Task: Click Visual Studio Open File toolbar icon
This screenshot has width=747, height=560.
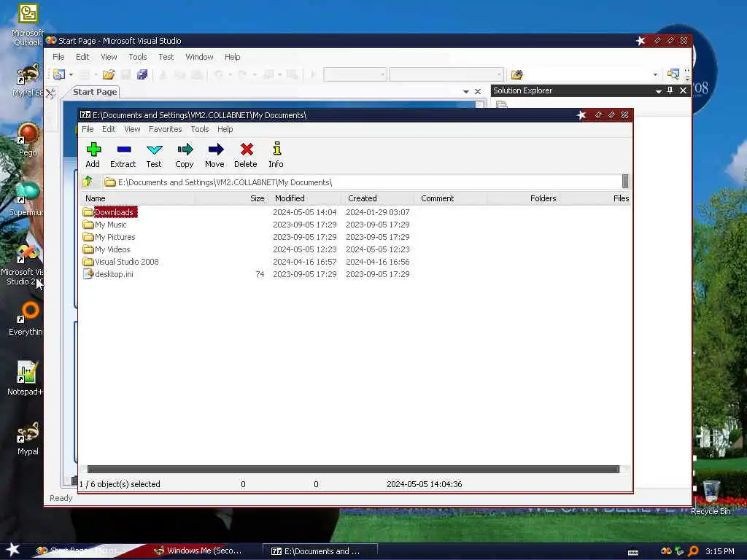Action: pyautogui.click(x=109, y=74)
